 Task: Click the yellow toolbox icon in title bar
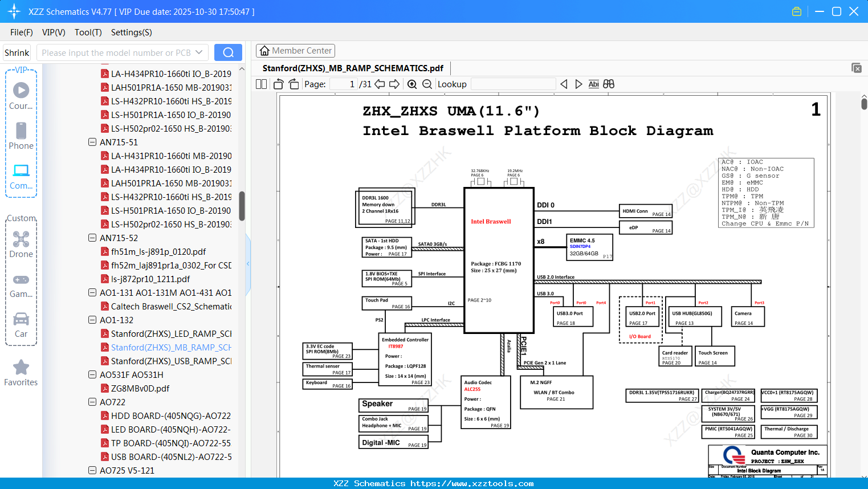[797, 11]
